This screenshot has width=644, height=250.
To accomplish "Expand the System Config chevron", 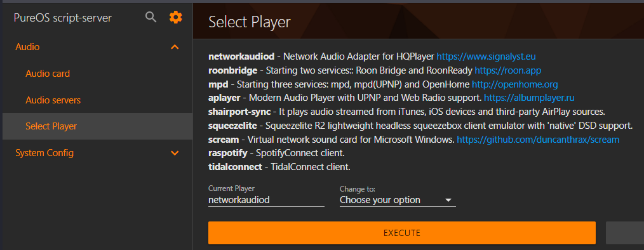I will [x=175, y=153].
